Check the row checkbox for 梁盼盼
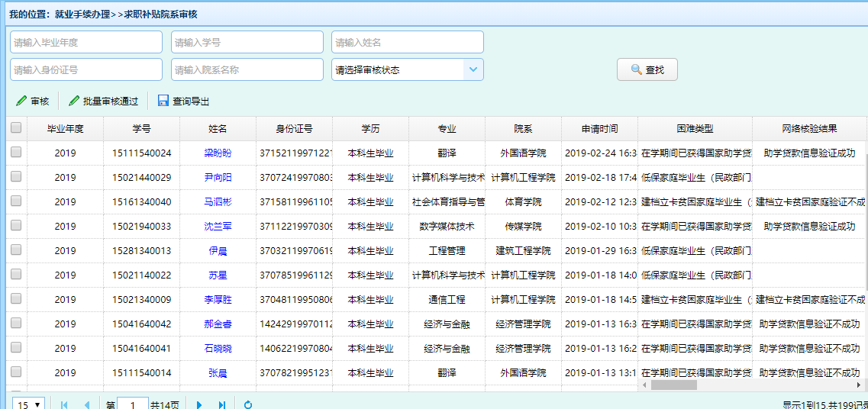The image size is (868, 409). click(16, 153)
